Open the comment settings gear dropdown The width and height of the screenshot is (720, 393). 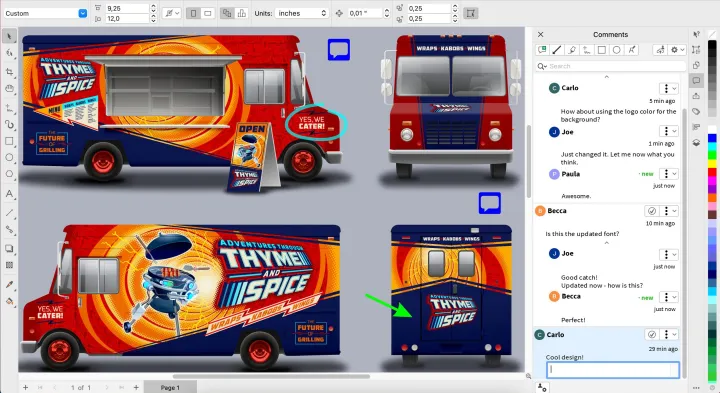pos(677,50)
